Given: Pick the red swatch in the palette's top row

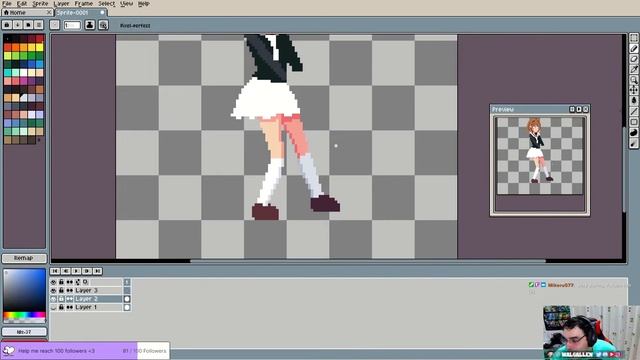Looking at the screenshot, I should pos(40,39).
